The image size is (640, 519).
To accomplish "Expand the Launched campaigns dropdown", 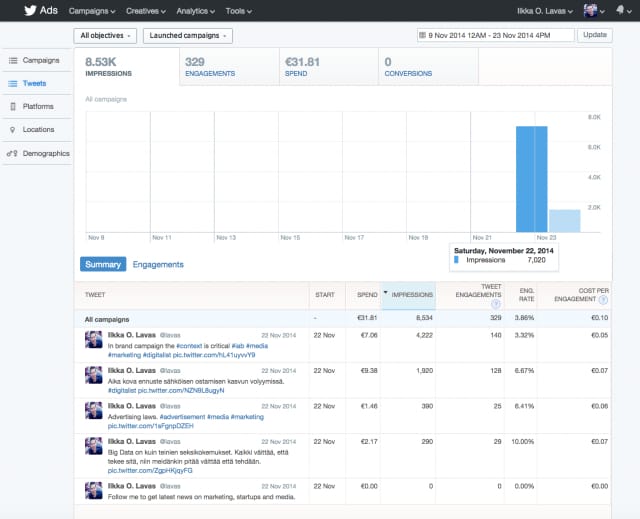I will [x=187, y=35].
